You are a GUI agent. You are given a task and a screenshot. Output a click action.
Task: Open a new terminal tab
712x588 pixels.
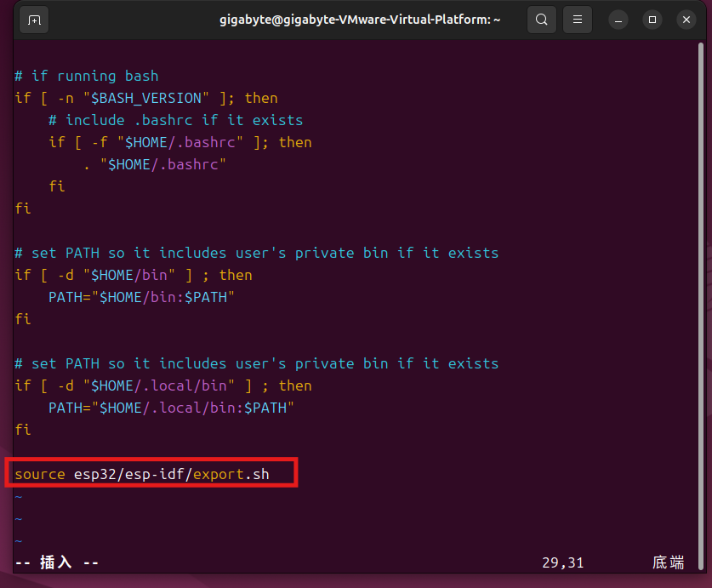[x=33, y=19]
